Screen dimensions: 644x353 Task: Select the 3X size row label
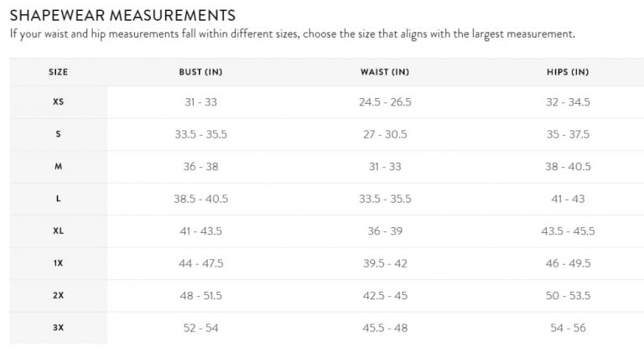point(58,328)
